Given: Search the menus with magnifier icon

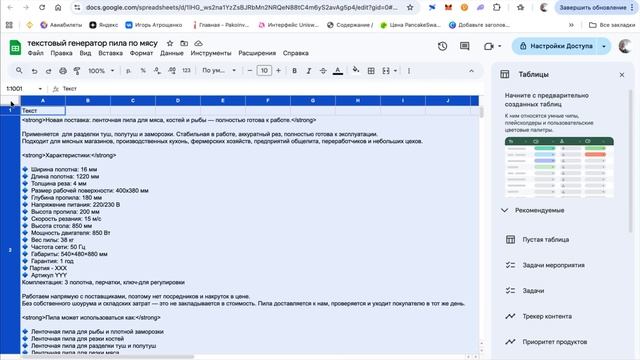Looking at the screenshot, I should (x=19, y=71).
